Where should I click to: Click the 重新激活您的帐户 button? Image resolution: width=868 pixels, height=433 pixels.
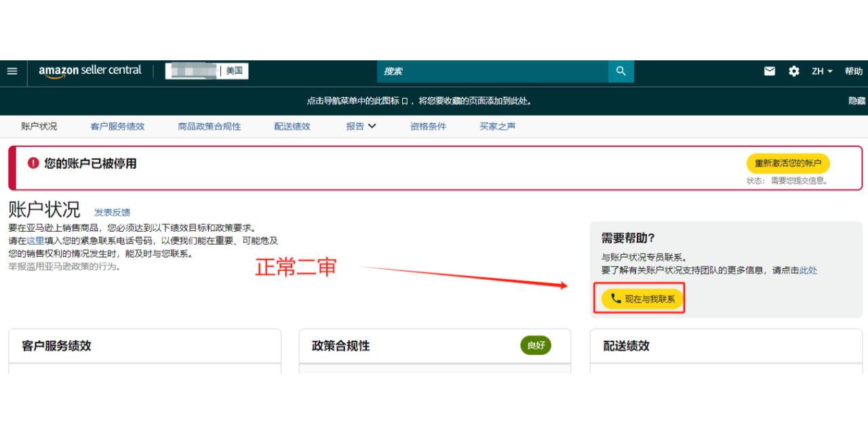point(788,163)
